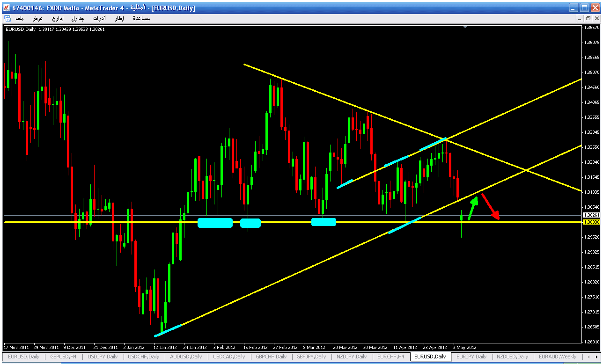Open the جداول (Charts) menu
The width and height of the screenshot is (603, 364).
(78, 19)
